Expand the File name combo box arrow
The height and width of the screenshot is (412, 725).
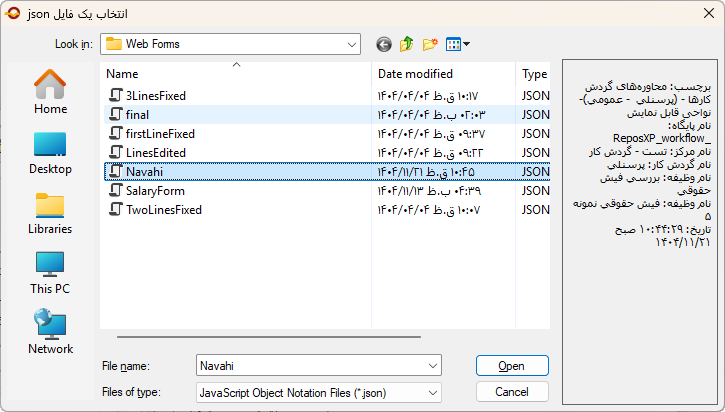click(432, 365)
